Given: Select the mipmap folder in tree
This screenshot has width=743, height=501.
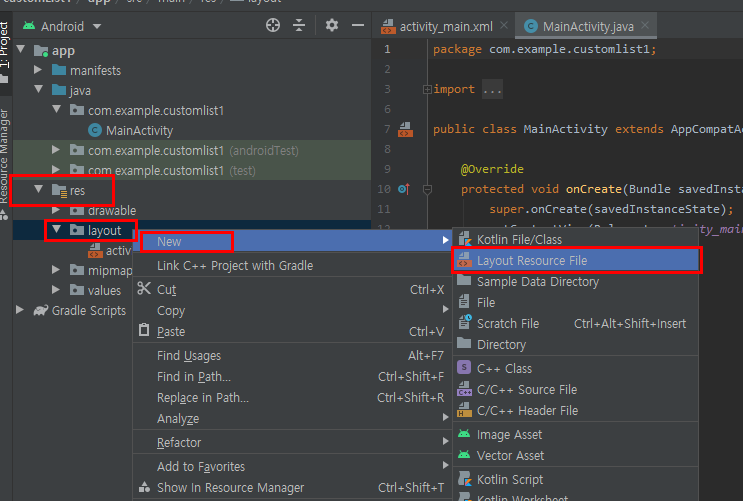Looking at the screenshot, I should click(101, 270).
